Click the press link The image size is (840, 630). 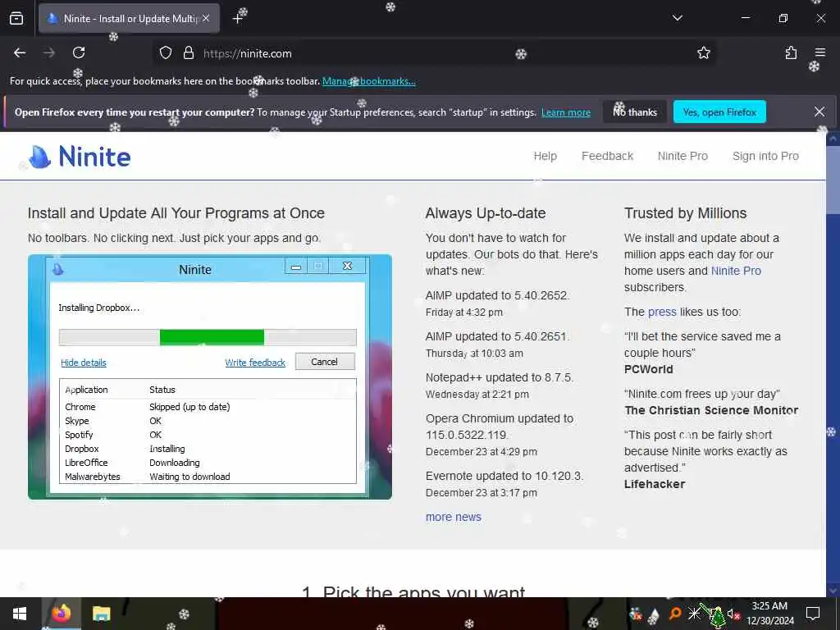tap(662, 312)
